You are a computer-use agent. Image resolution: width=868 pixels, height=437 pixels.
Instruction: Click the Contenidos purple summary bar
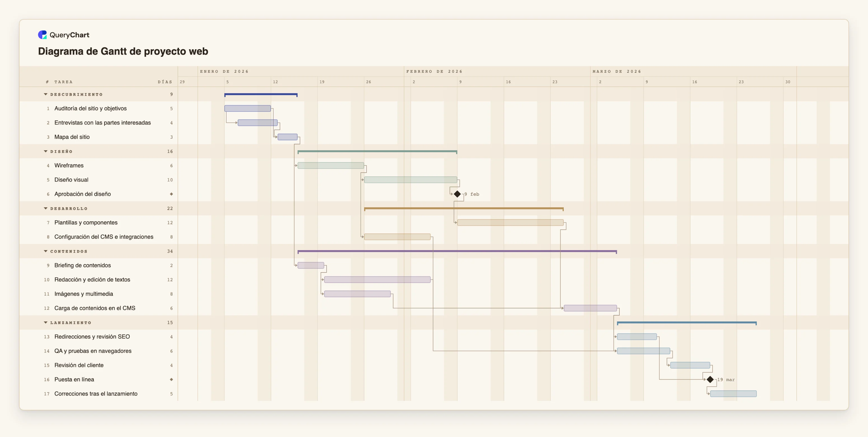[457, 252]
